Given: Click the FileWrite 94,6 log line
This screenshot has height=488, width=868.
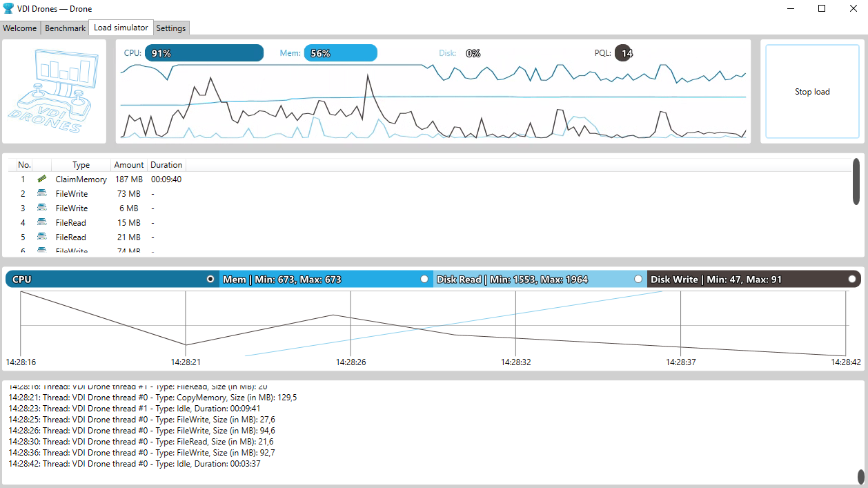Looking at the screenshot, I should 142,431.
